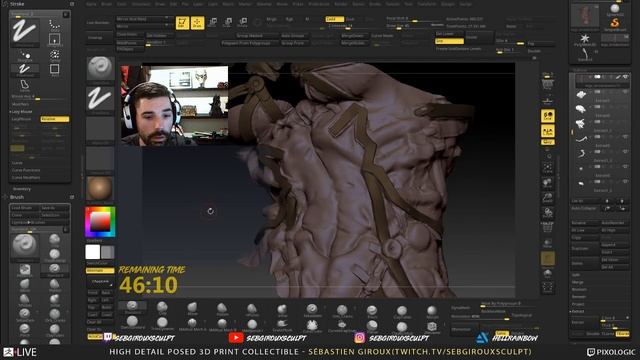This screenshot has width=640, height=360.
Task: Expand the Curve Functions section
Action: 26,170
